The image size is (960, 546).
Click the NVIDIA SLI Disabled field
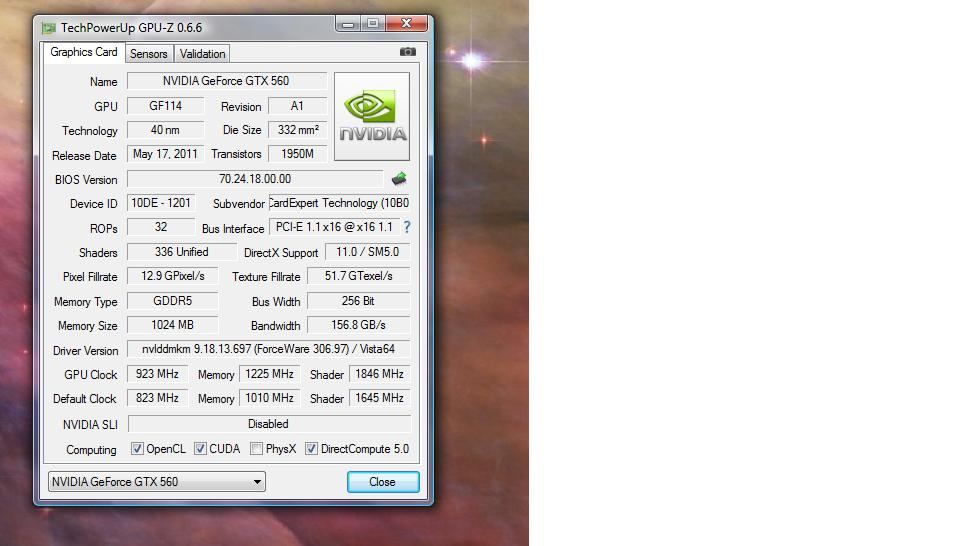click(x=269, y=424)
